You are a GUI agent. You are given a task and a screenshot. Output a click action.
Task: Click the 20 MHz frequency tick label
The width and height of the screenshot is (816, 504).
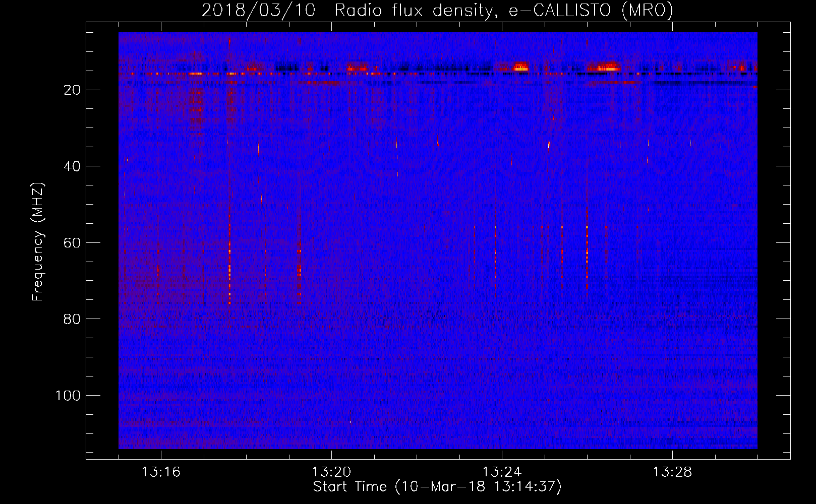72,90
